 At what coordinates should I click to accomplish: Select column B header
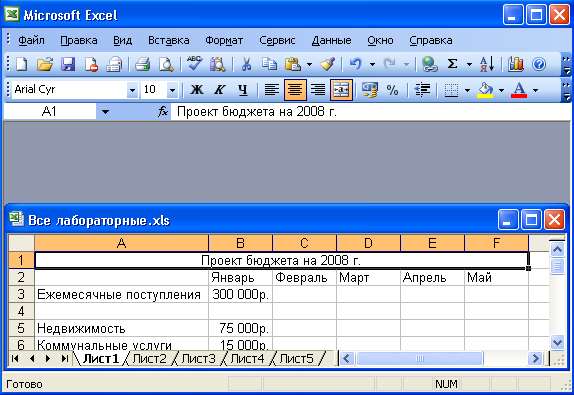point(240,243)
